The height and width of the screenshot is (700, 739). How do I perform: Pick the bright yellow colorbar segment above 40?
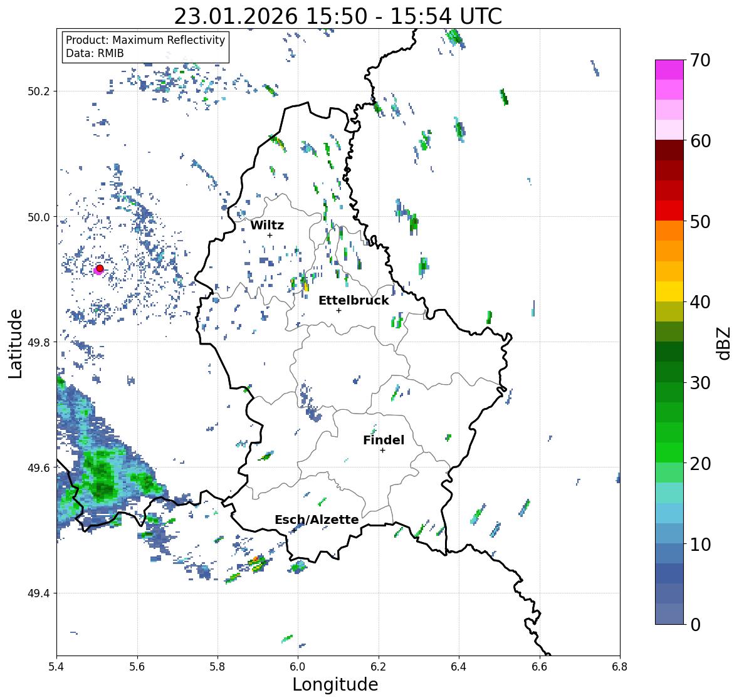(x=669, y=291)
